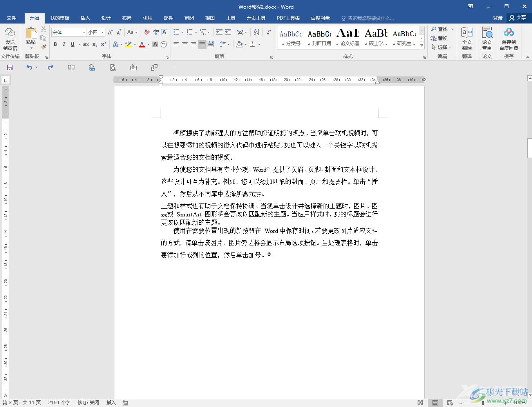
Task: Toggle justified alignment
Action: [x=202, y=44]
